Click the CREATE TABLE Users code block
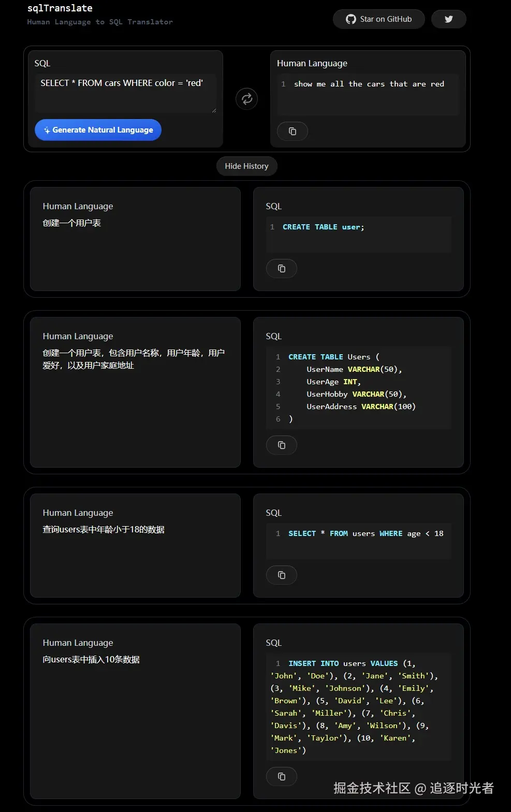The image size is (511, 812). 358,388
